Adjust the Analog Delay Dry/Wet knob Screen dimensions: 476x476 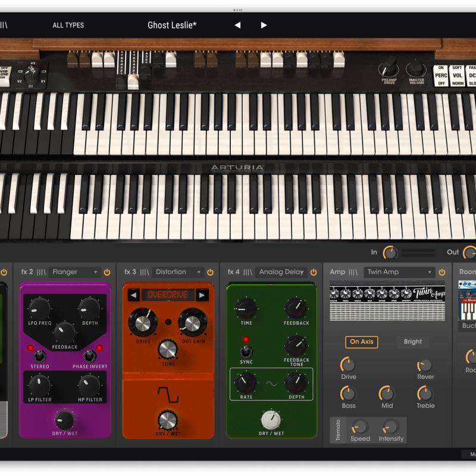click(x=271, y=420)
